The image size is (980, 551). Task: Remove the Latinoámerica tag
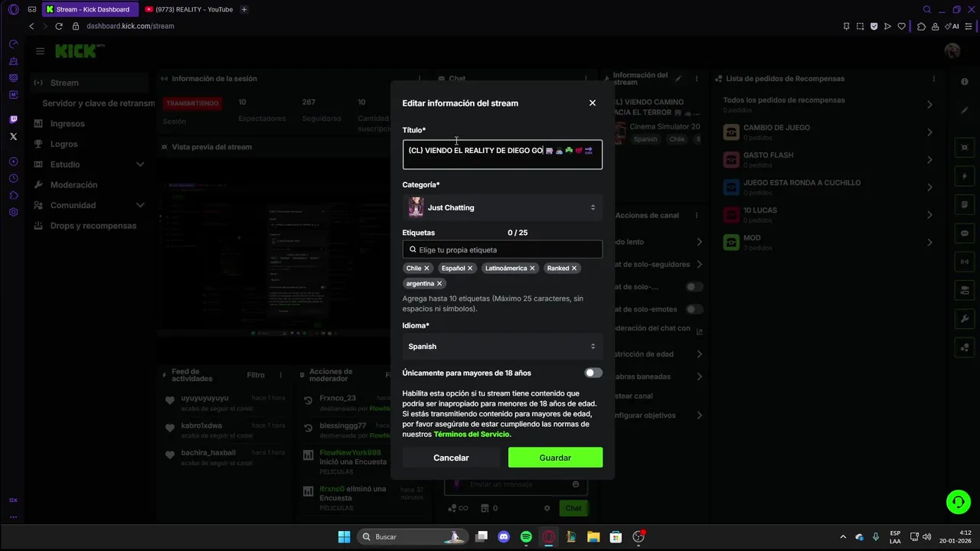532,269
